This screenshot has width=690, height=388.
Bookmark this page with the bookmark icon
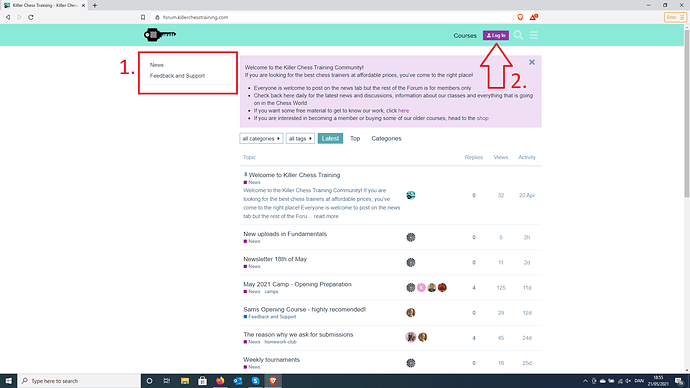pos(143,17)
